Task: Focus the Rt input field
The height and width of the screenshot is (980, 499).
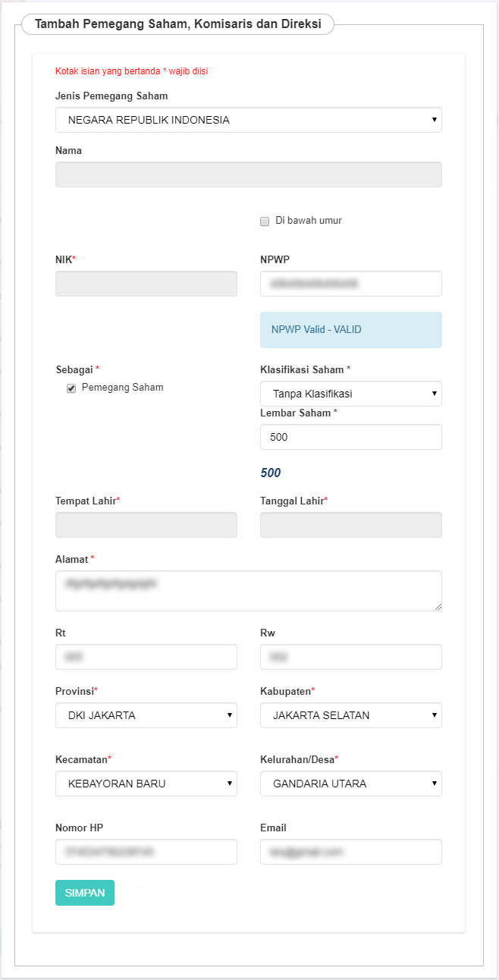Action: (146, 657)
